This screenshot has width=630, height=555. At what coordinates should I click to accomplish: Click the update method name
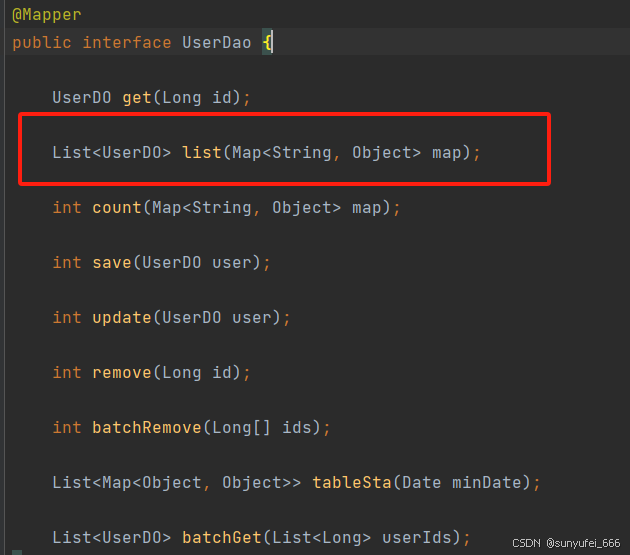point(122,318)
